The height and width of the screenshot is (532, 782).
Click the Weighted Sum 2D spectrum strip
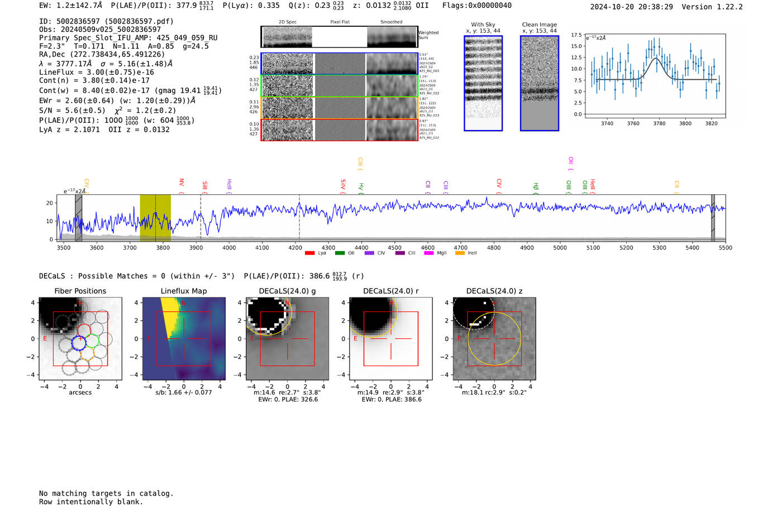click(340, 37)
